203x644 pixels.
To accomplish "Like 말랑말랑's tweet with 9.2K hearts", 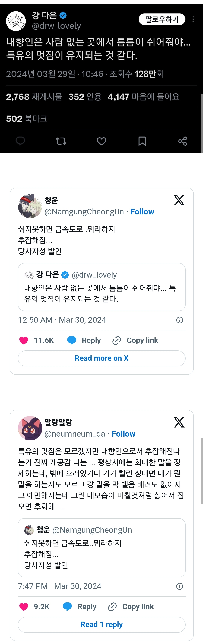I will pyautogui.click(x=24, y=606).
